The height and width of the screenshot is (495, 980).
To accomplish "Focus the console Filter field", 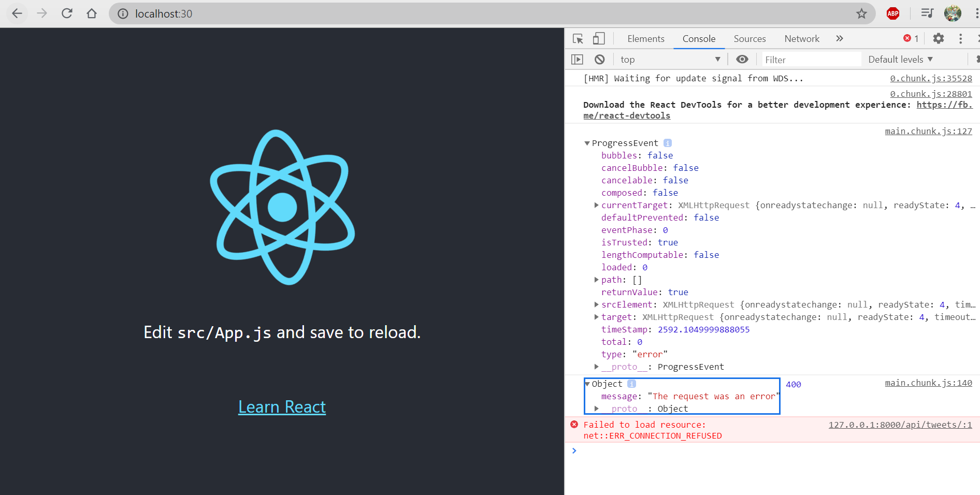I will 811,60.
